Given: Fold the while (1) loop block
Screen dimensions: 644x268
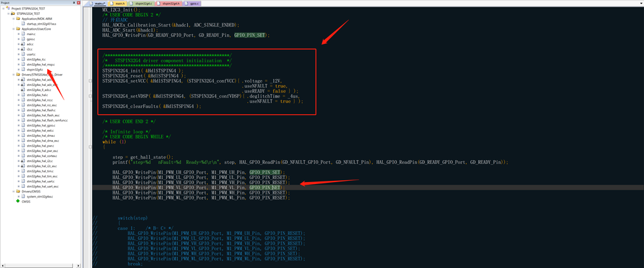Looking at the screenshot, I should coord(90,147).
